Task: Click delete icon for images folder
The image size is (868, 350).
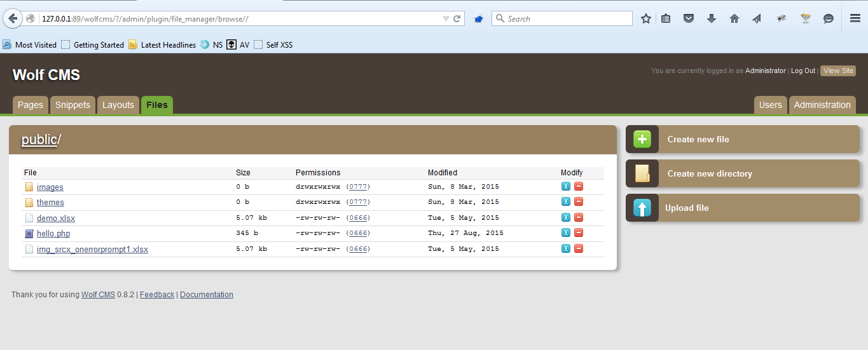Action: pos(579,186)
